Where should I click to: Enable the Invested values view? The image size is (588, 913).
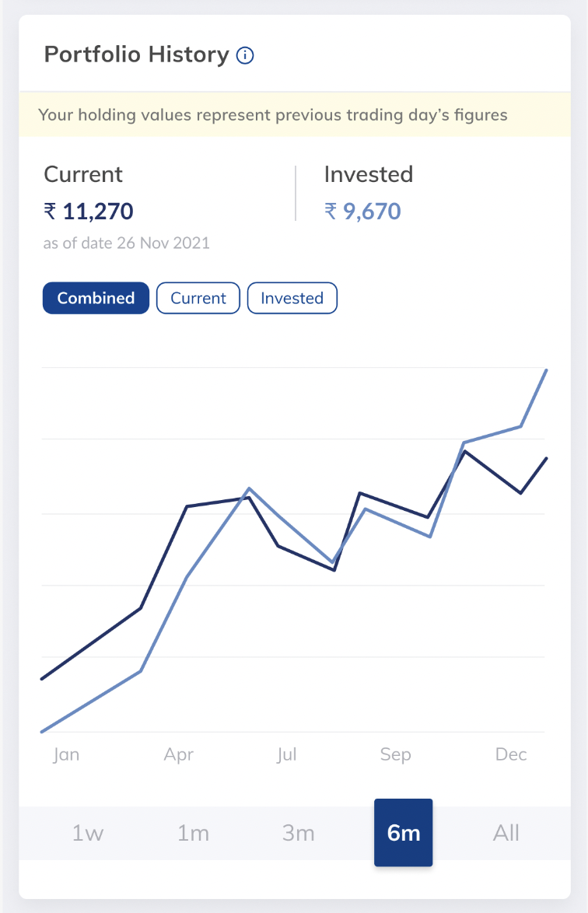click(x=292, y=298)
